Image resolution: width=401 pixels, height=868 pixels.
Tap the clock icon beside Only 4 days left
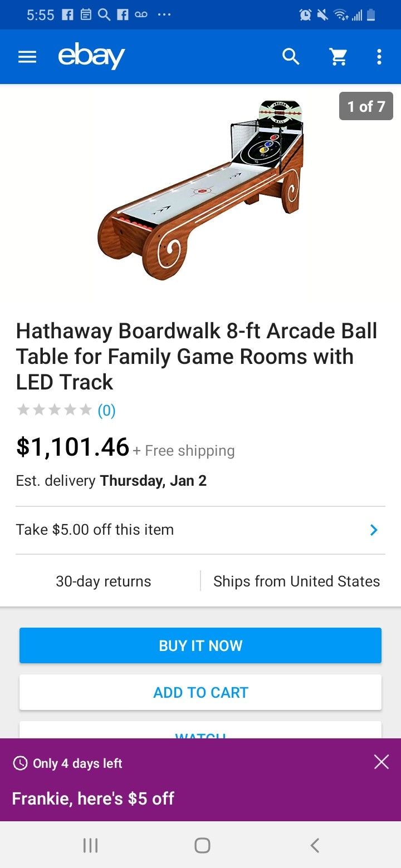(20, 763)
